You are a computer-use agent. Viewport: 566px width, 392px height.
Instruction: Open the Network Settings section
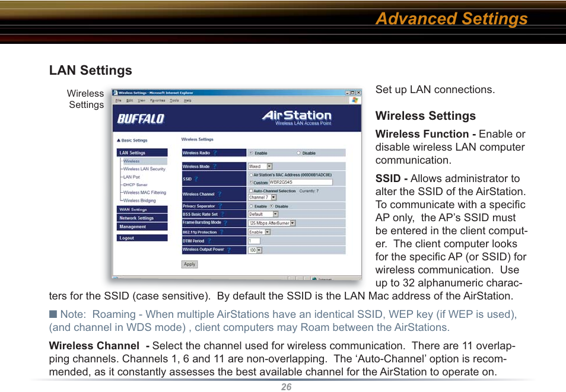click(x=142, y=218)
